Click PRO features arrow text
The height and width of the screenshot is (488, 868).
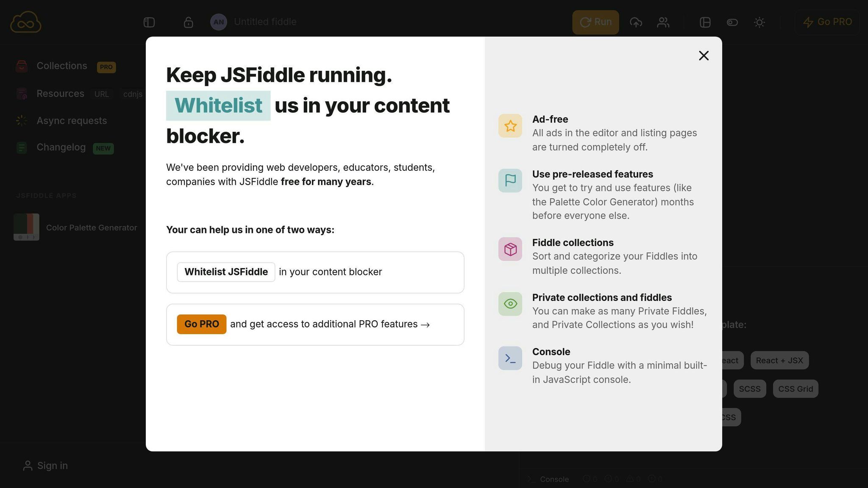(x=330, y=324)
